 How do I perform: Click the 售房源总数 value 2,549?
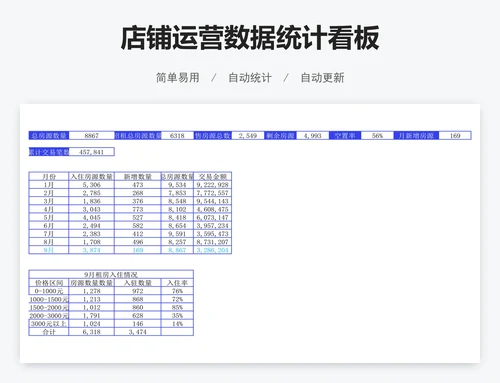(x=248, y=136)
